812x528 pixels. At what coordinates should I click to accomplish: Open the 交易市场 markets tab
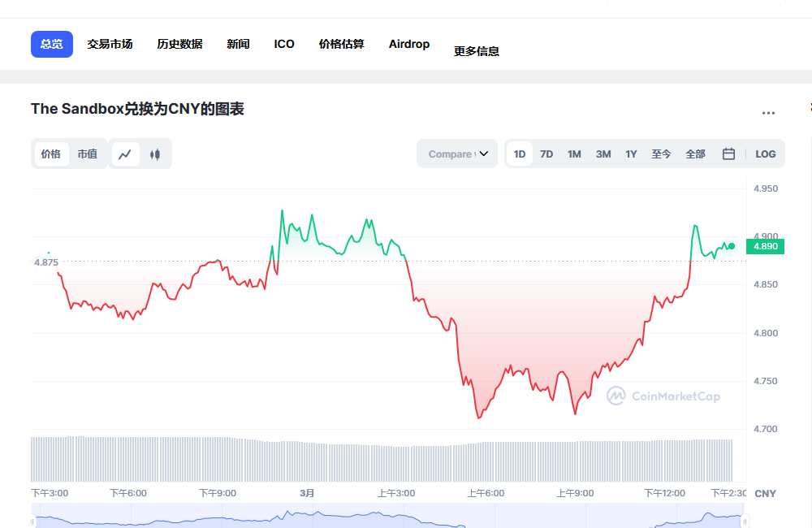pyautogui.click(x=110, y=44)
